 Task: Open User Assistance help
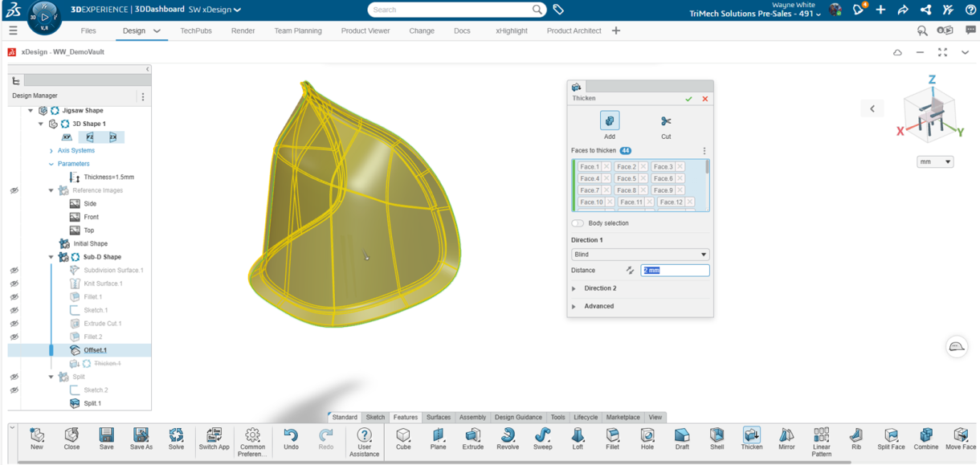point(364,443)
